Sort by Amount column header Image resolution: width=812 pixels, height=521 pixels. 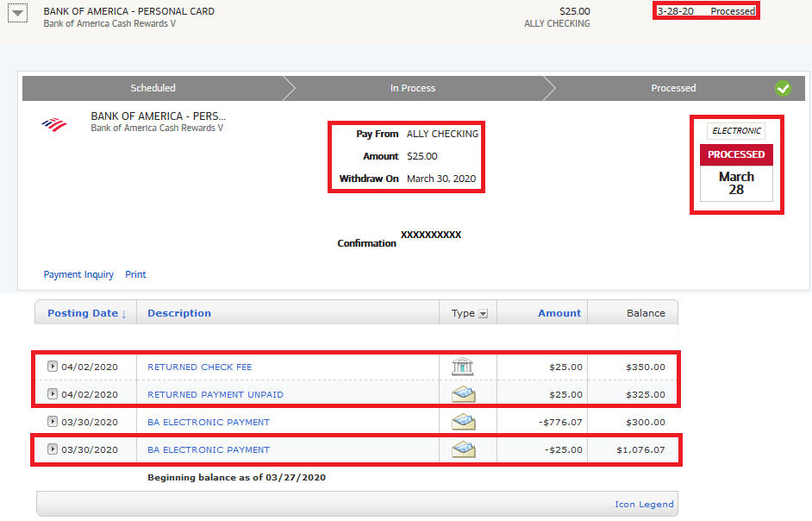559,313
